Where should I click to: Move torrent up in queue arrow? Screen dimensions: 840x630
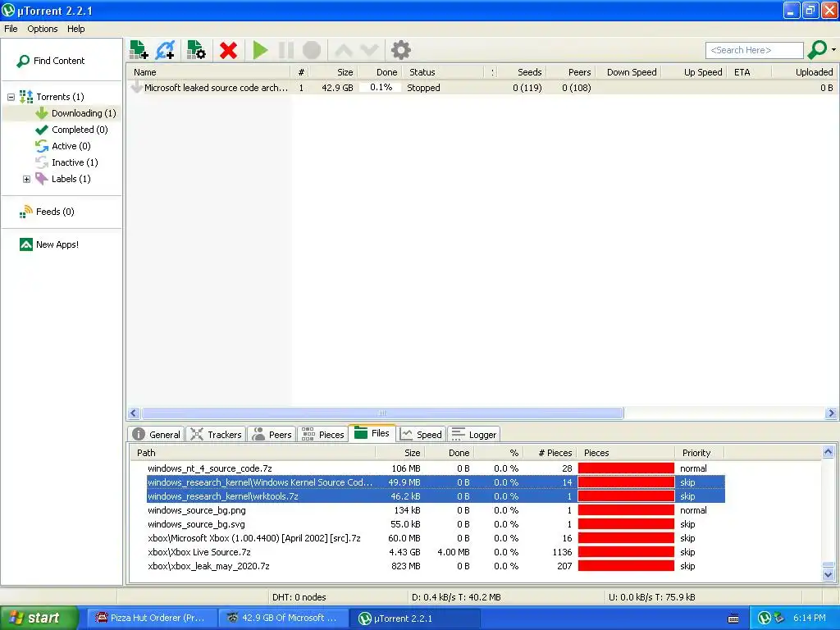(344, 50)
